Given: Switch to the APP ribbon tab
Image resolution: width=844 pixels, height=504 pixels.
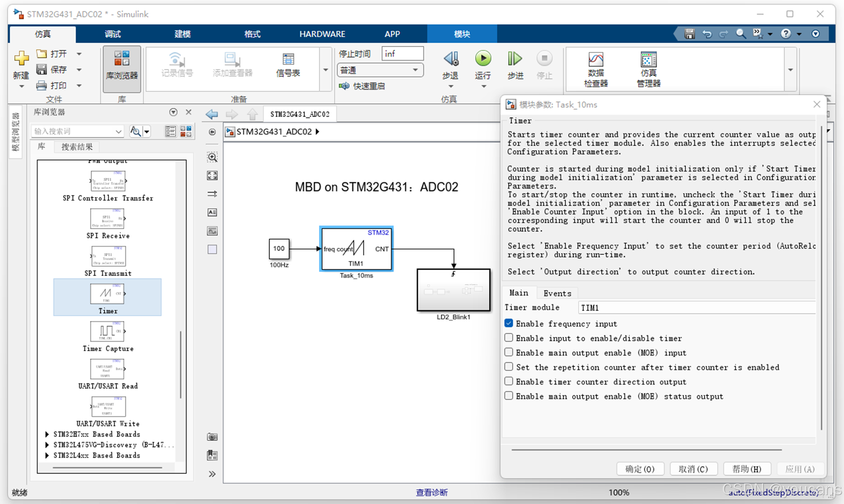Looking at the screenshot, I should tap(392, 34).
